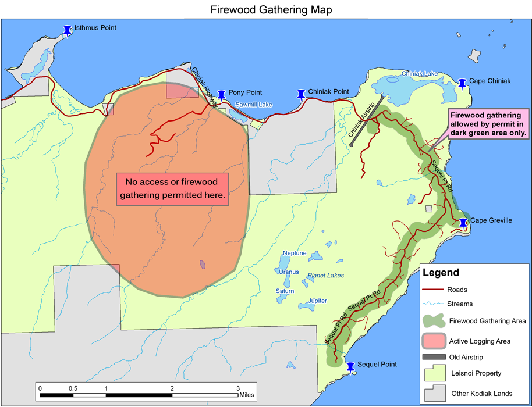Click the Cape Greville map pin
This screenshot has height=407, width=532.
point(463,223)
